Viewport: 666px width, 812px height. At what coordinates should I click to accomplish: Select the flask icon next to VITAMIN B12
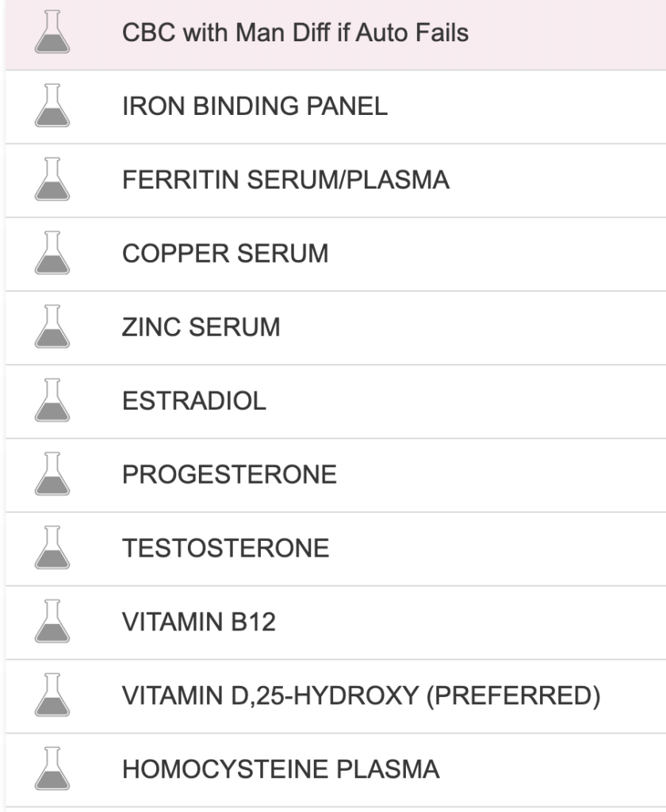pyautogui.click(x=52, y=621)
